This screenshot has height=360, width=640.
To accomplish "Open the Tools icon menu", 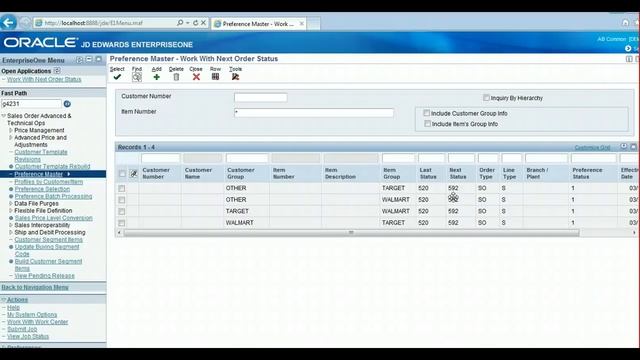I will click(235, 77).
